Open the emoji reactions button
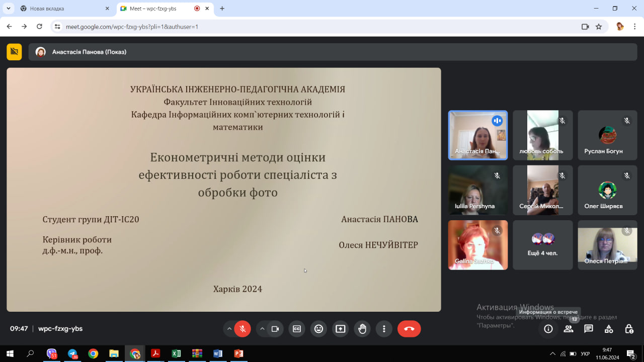Screen dimensions: 644x362 tap(318, 329)
